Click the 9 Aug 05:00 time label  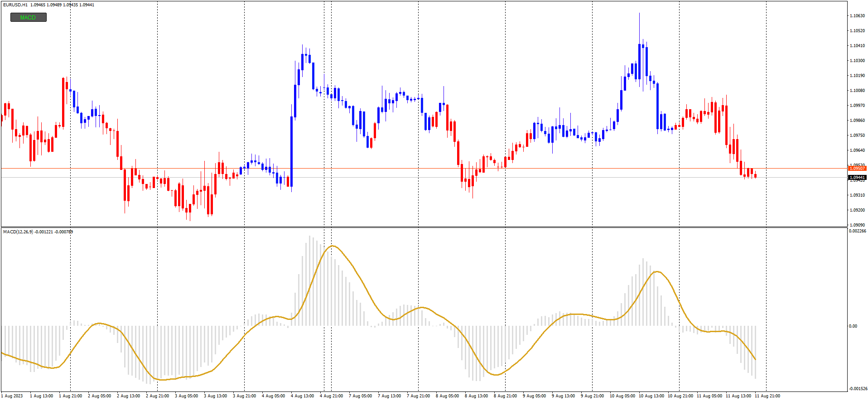point(534,396)
